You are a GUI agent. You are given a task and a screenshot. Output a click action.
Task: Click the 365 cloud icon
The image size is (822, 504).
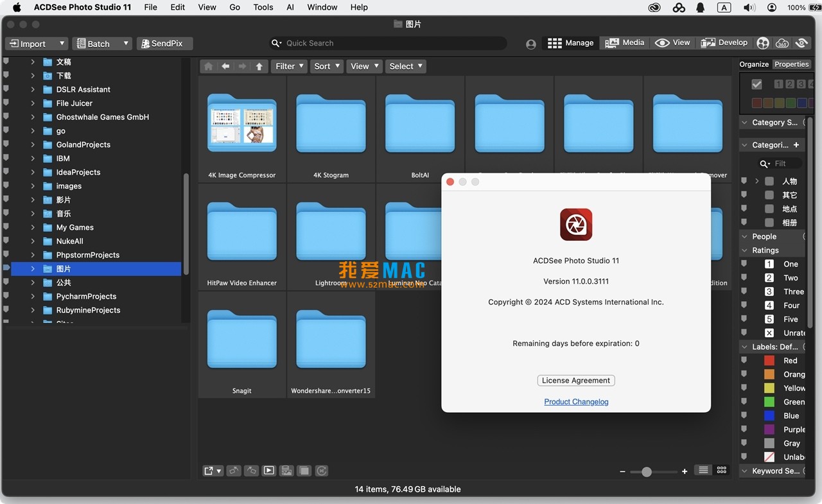[x=782, y=43]
